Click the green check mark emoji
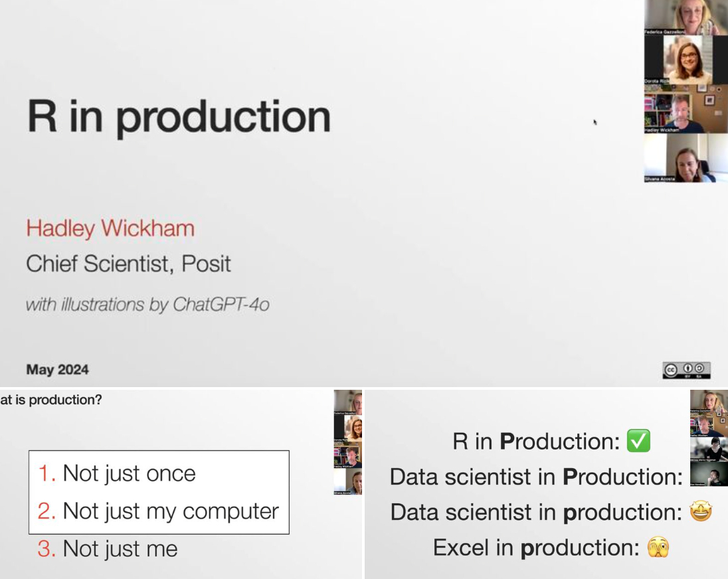This screenshot has height=579, width=728. (x=638, y=442)
